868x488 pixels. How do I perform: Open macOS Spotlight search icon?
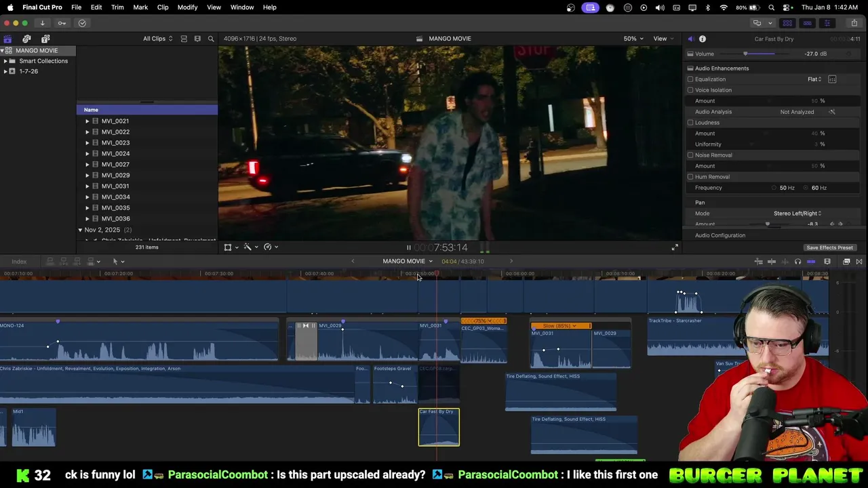tap(772, 7)
